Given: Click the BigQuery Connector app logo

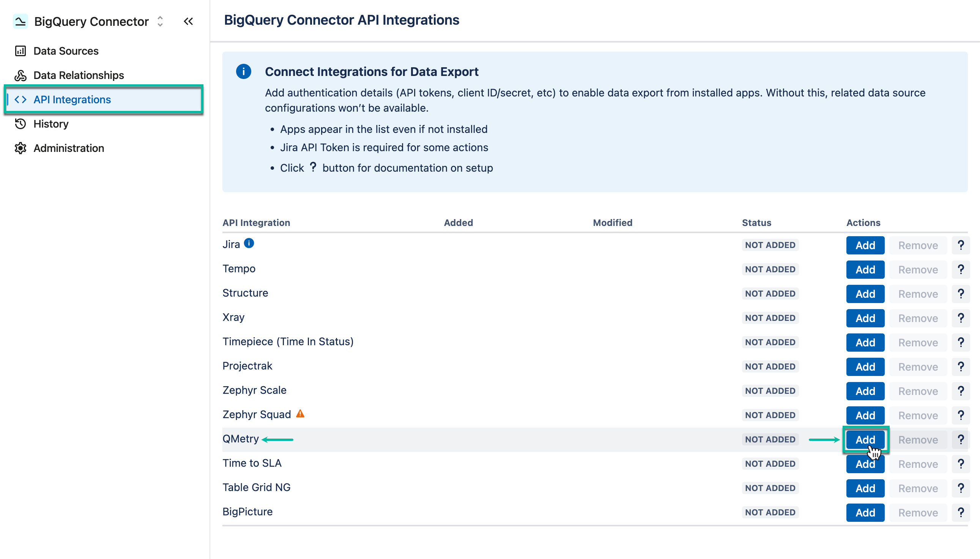Looking at the screenshot, I should pos(21,22).
